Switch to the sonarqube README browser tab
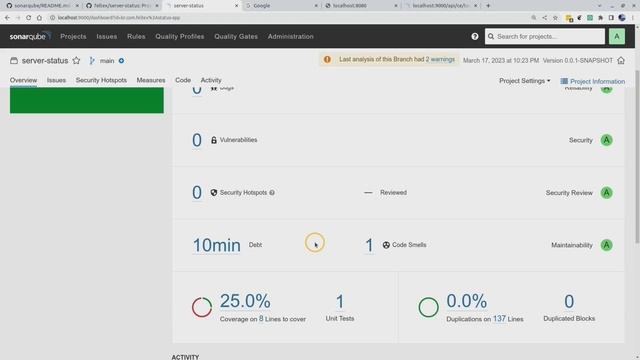Screen dimensions: 640x360 tap(41, 6)
